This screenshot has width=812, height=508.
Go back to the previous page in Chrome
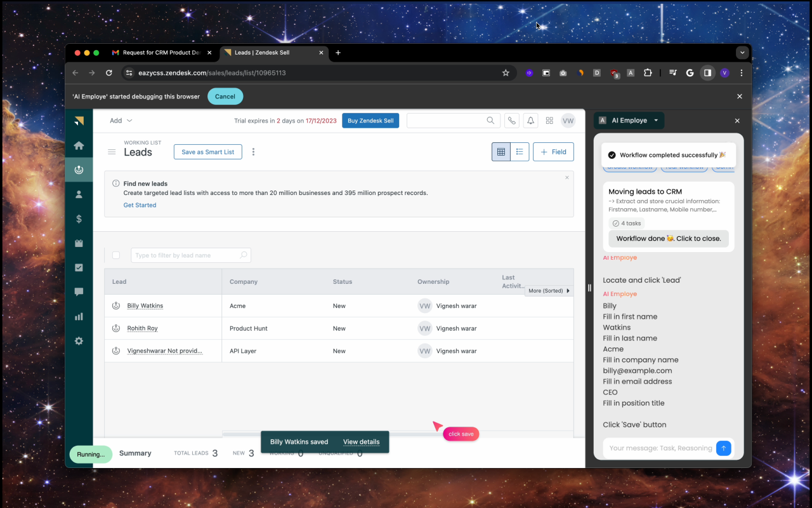75,73
